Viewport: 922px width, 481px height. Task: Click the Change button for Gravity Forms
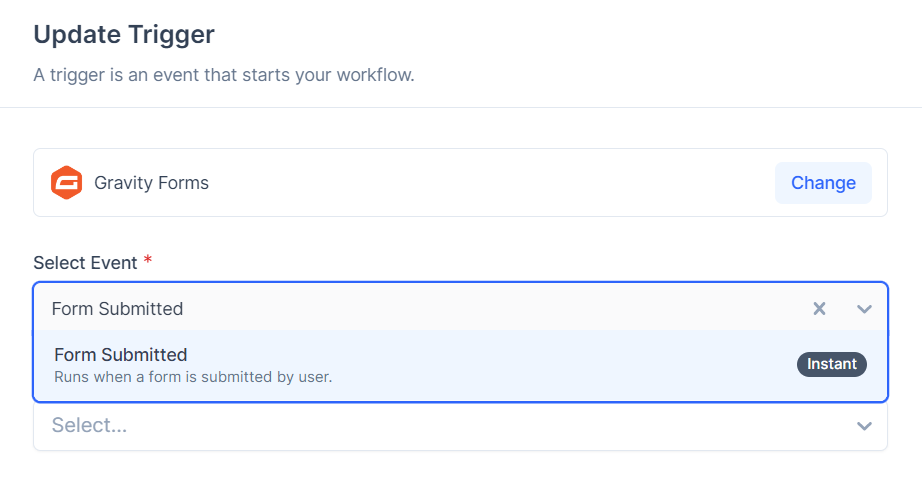(x=823, y=183)
